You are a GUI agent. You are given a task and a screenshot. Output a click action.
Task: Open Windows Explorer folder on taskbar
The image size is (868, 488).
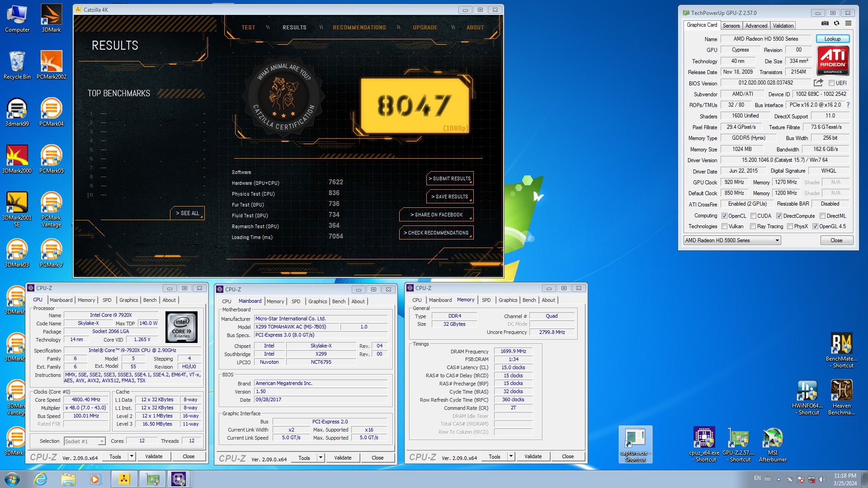[x=68, y=479]
